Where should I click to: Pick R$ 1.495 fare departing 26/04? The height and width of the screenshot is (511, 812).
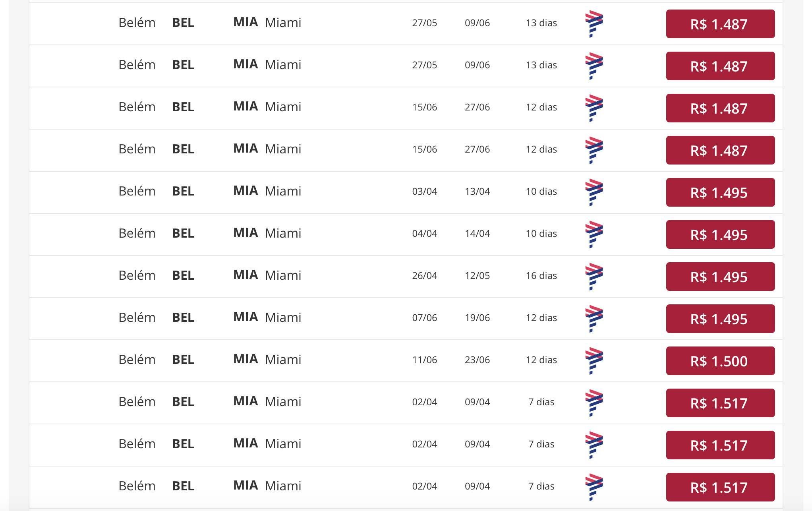tap(720, 277)
